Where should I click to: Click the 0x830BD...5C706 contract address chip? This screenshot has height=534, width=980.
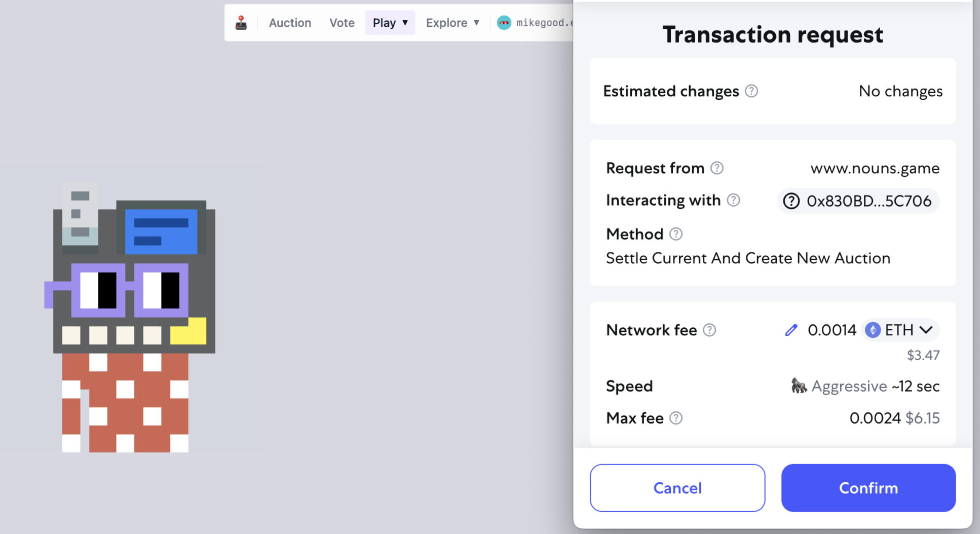[x=858, y=201]
